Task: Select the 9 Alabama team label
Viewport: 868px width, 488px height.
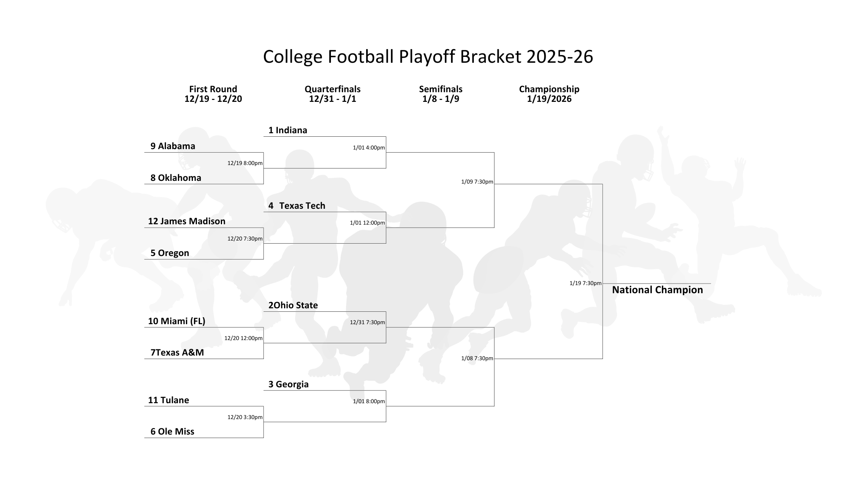Action: tap(172, 146)
